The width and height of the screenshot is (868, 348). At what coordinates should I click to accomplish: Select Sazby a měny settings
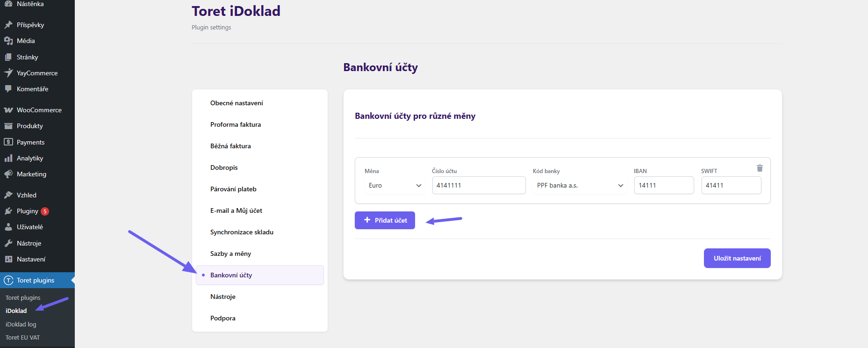click(230, 253)
